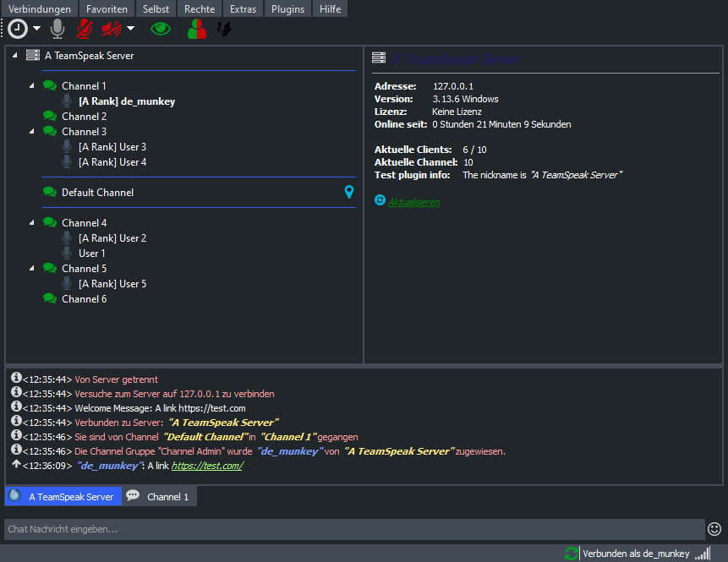Open the emoji smiley picker
Viewport: 728px width, 562px height.
click(x=714, y=528)
